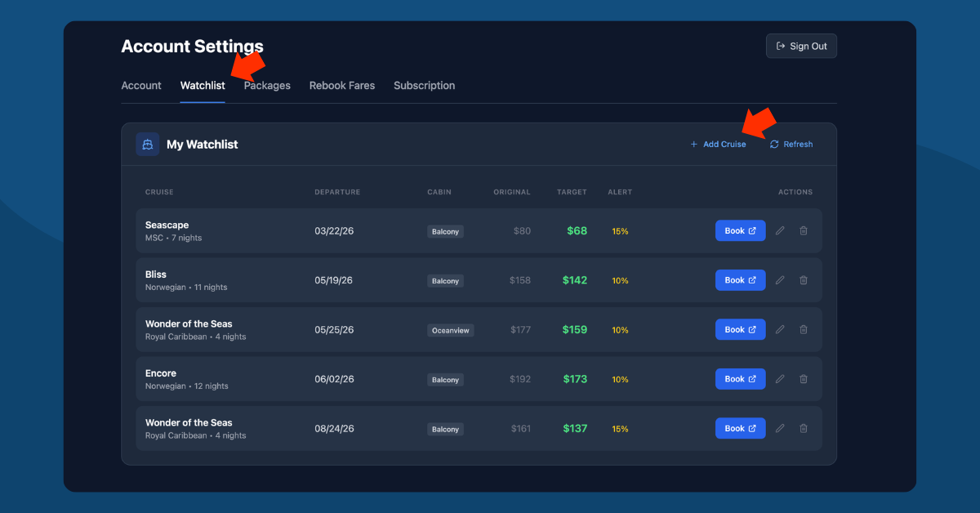Click the Oceanview cabin badge
Viewport: 980px width, 513px height.
click(x=450, y=331)
